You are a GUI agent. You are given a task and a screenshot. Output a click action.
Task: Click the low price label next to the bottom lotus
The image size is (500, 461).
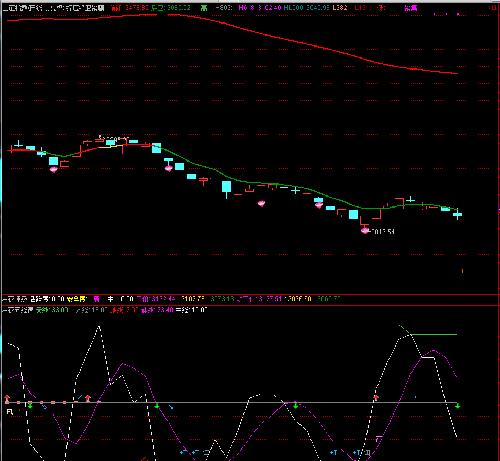coord(383,231)
